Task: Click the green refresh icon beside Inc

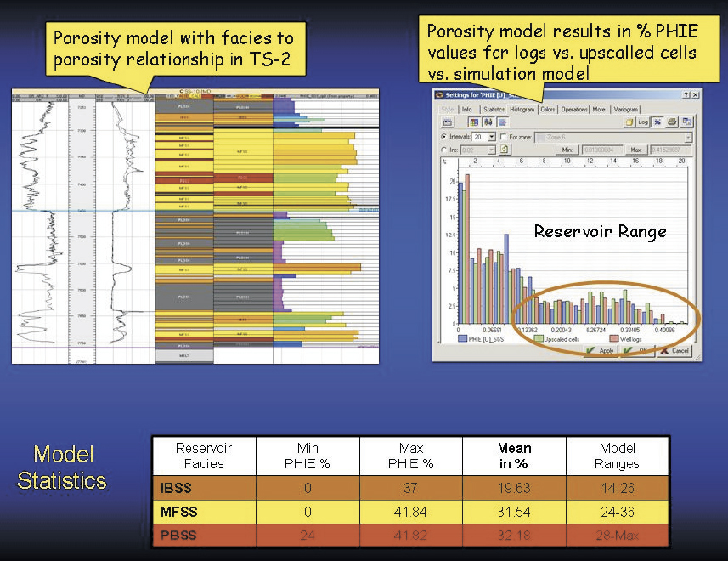Action: pos(504,149)
